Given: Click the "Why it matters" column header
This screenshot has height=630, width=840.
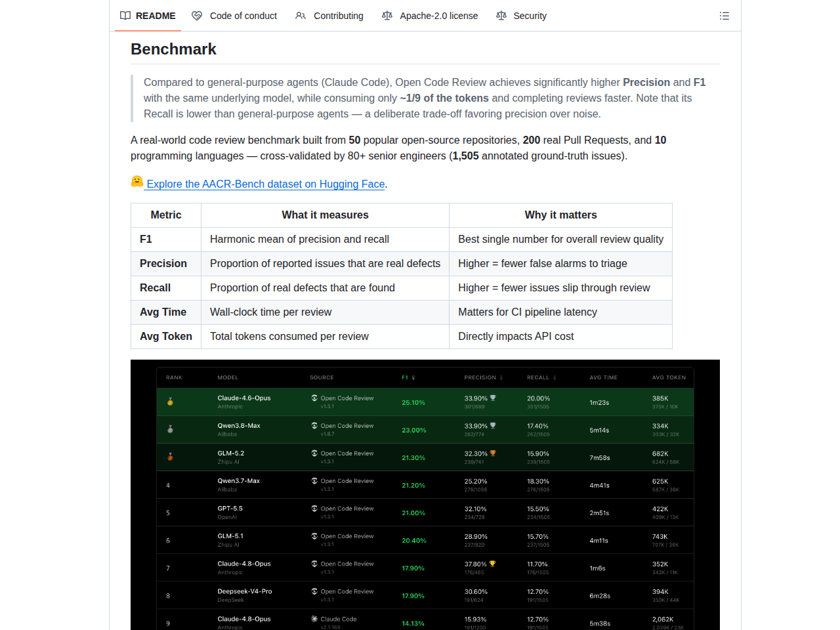Looking at the screenshot, I should pos(561,215).
